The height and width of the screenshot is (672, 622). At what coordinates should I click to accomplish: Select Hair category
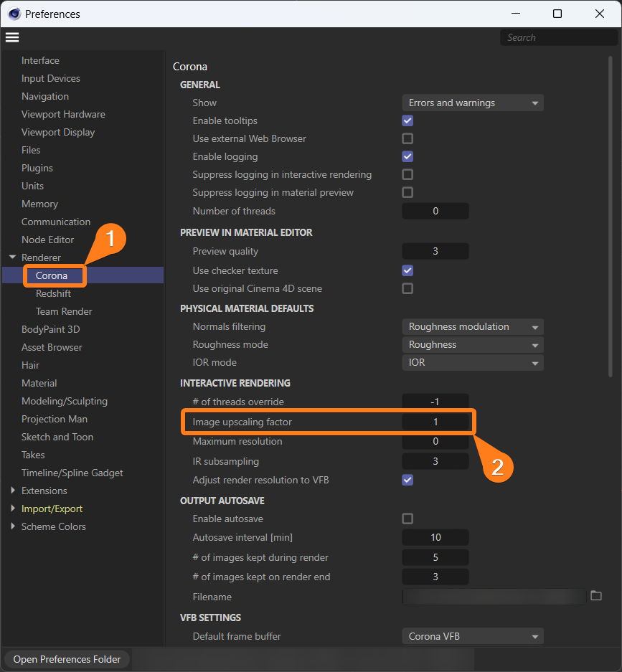(30, 366)
